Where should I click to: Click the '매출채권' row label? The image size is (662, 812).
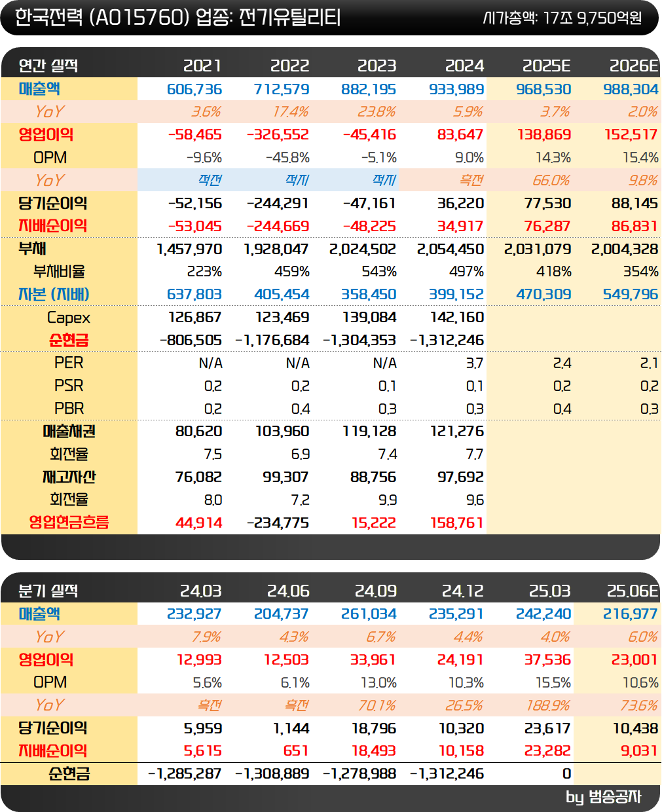[69, 432]
